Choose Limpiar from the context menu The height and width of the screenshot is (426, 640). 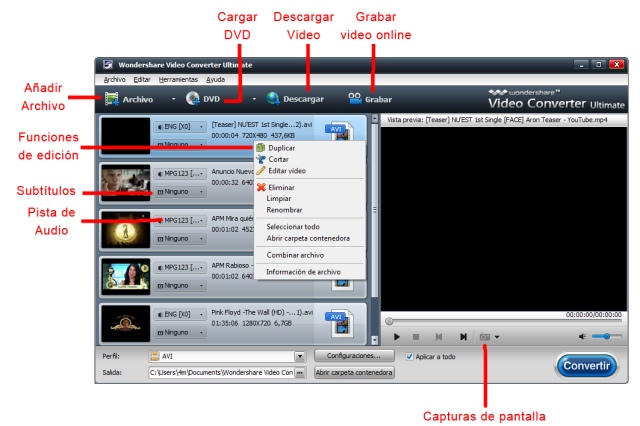tap(309, 198)
